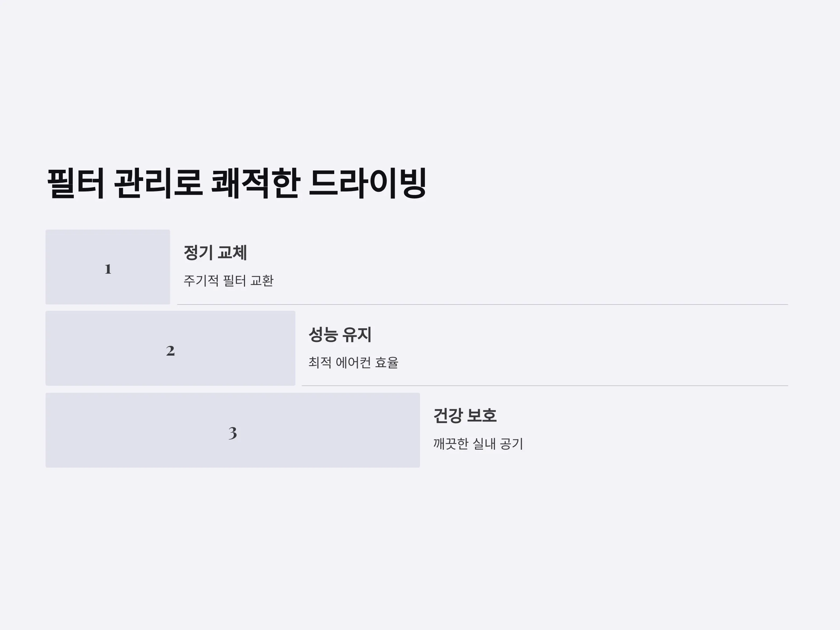Viewport: 840px width, 630px height.
Task: Click the word 필터 in the title
Action: click(x=76, y=183)
